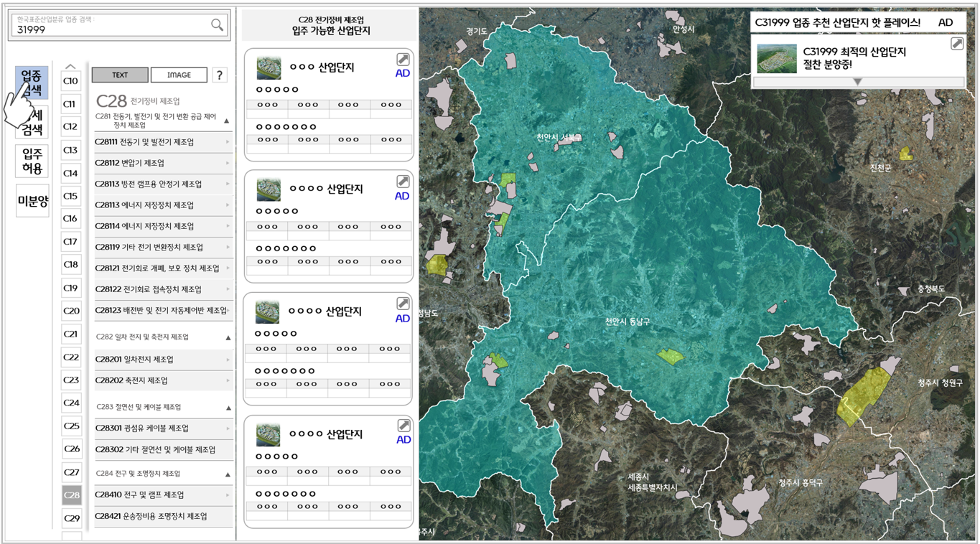Click the magnifier search icon

click(217, 26)
